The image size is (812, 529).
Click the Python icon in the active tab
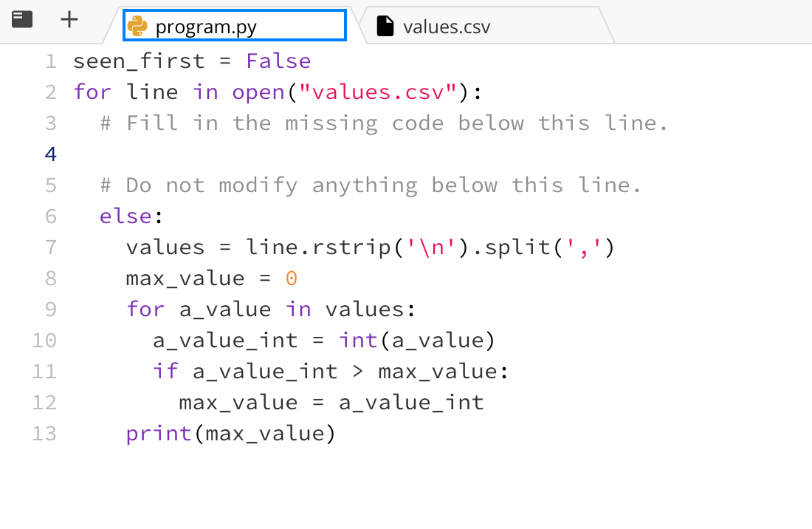point(137,24)
